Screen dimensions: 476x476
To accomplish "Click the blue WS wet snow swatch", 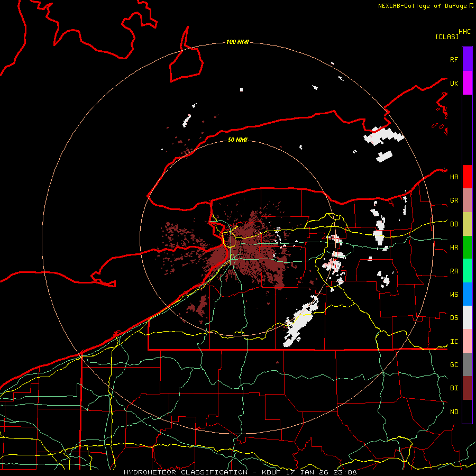I will (467, 294).
